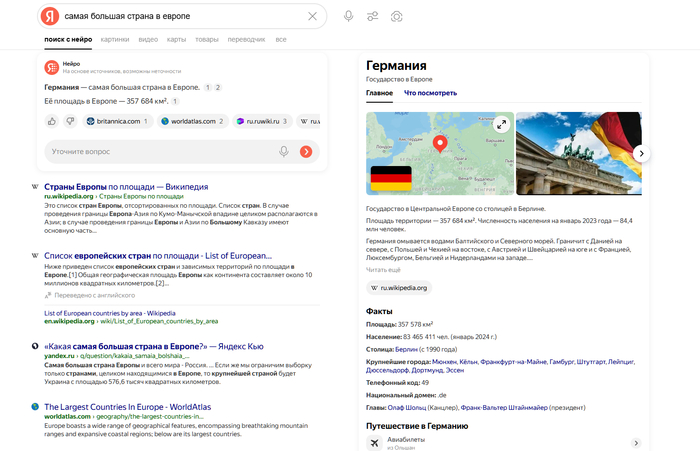Click citation number 2 after first Neuro sentence
The width and height of the screenshot is (700, 451).
pos(218,88)
